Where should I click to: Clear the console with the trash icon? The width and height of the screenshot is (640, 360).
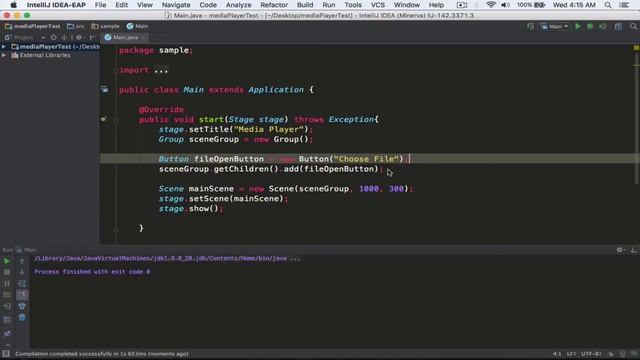pyautogui.click(x=22, y=317)
